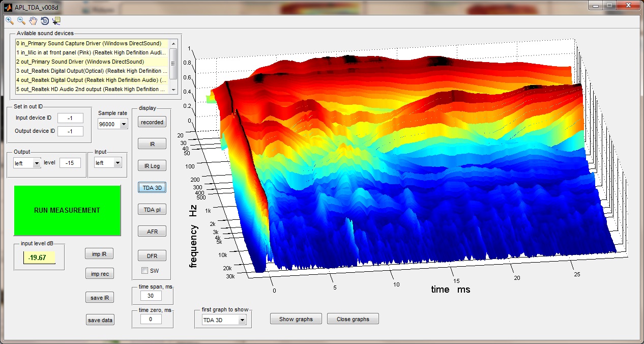
Task: Expand the Output channel left dropdown
Action: 27,163
